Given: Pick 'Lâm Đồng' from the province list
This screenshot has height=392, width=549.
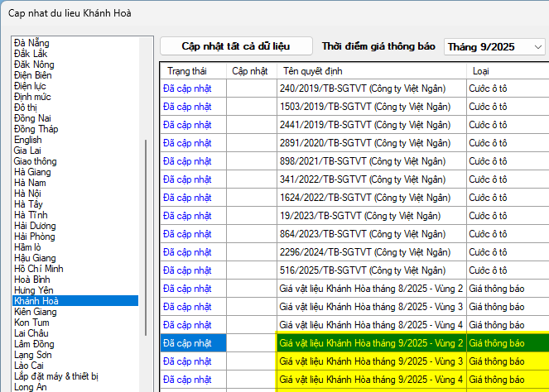Looking at the screenshot, I should pos(35,344).
